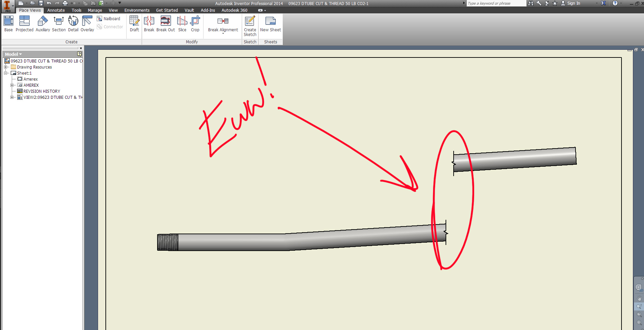644x330 pixels.
Task: Activate the Crop tool
Action: click(x=195, y=24)
